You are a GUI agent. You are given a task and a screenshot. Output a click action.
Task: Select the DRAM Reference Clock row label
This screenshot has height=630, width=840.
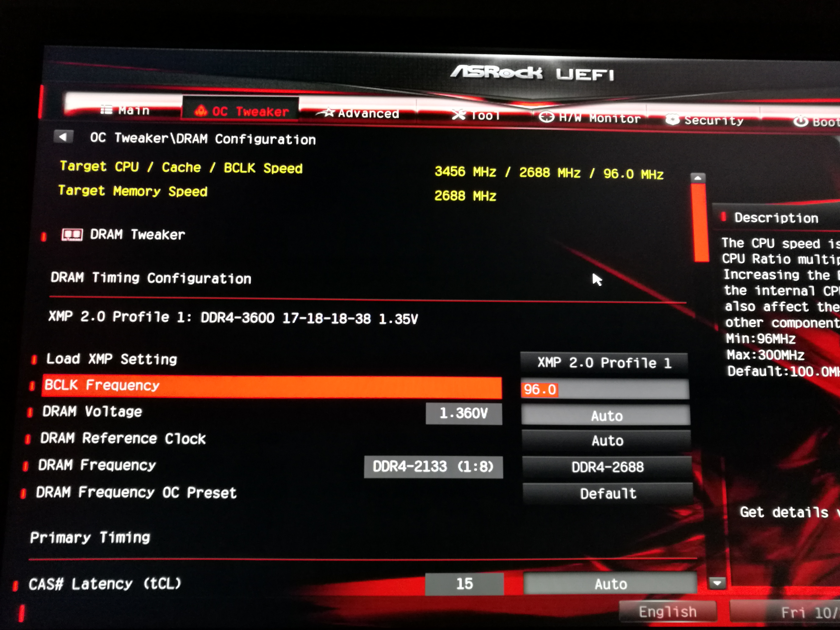point(123,439)
